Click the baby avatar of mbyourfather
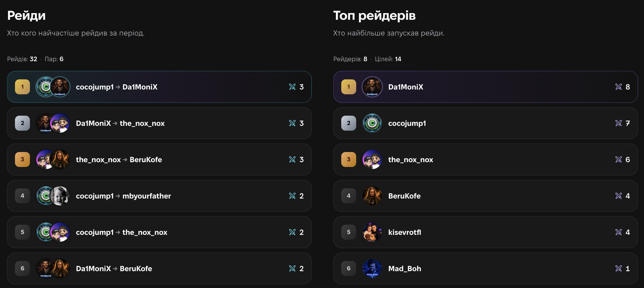This screenshot has width=644, height=288. (60, 196)
